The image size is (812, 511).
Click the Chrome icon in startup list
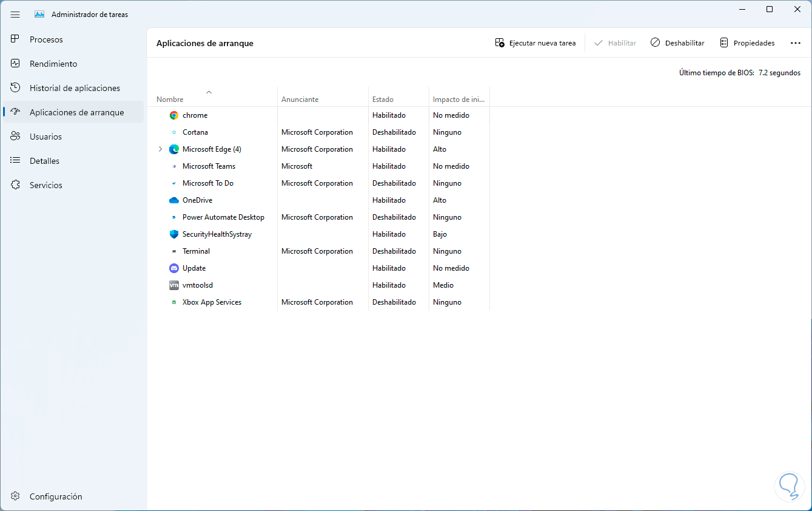174,115
